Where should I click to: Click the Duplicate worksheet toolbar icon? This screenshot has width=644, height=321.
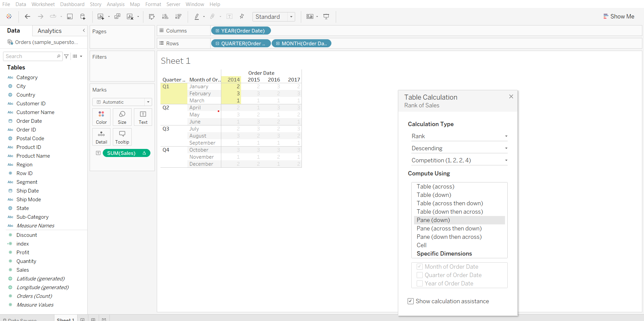coord(117,16)
